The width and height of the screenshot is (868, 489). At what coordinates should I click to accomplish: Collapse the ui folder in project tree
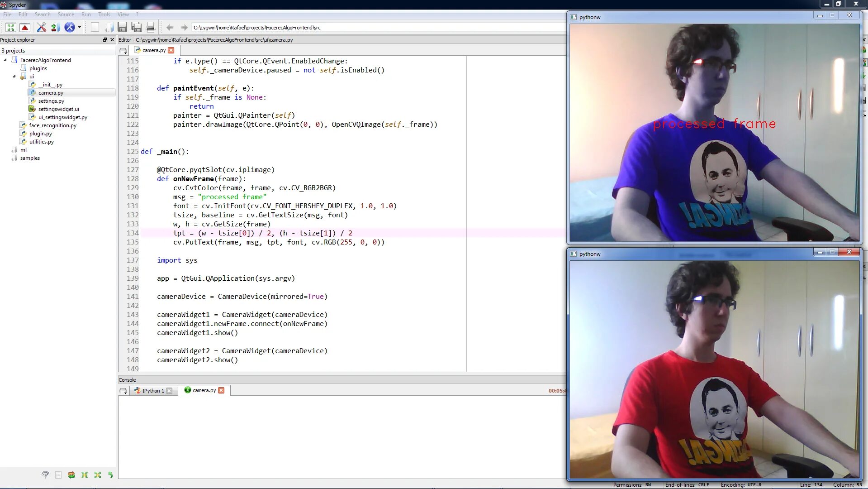(x=14, y=77)
